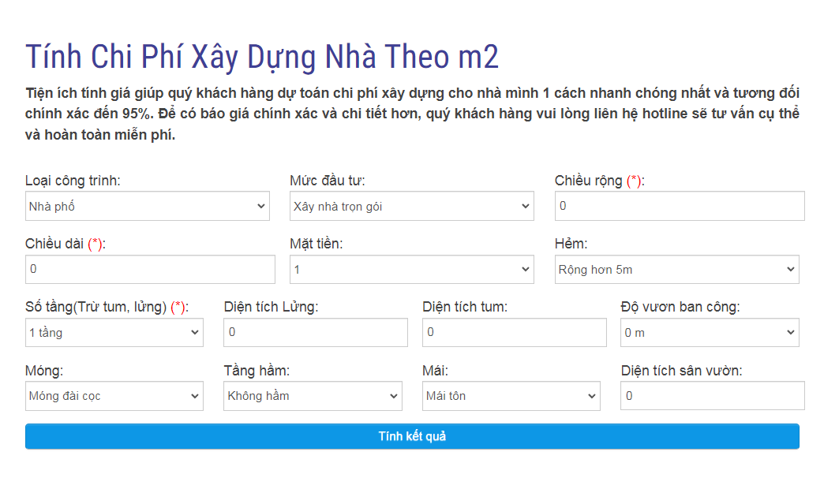This screenshot has height=504, width=824.
Task: Expand the Mức đầu tư dropdown
Action: (411, 207)
